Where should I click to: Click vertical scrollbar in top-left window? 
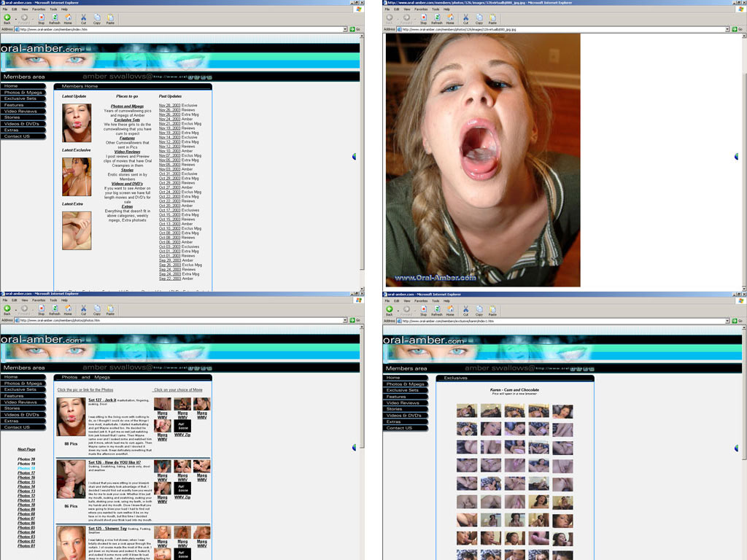[362, 162]
